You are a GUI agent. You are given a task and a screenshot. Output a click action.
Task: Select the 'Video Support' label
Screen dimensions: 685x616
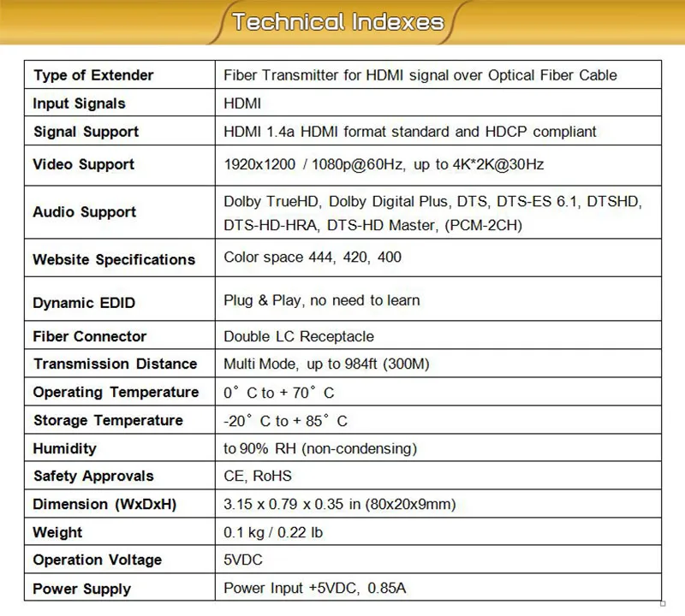click(x=84, y=164)
